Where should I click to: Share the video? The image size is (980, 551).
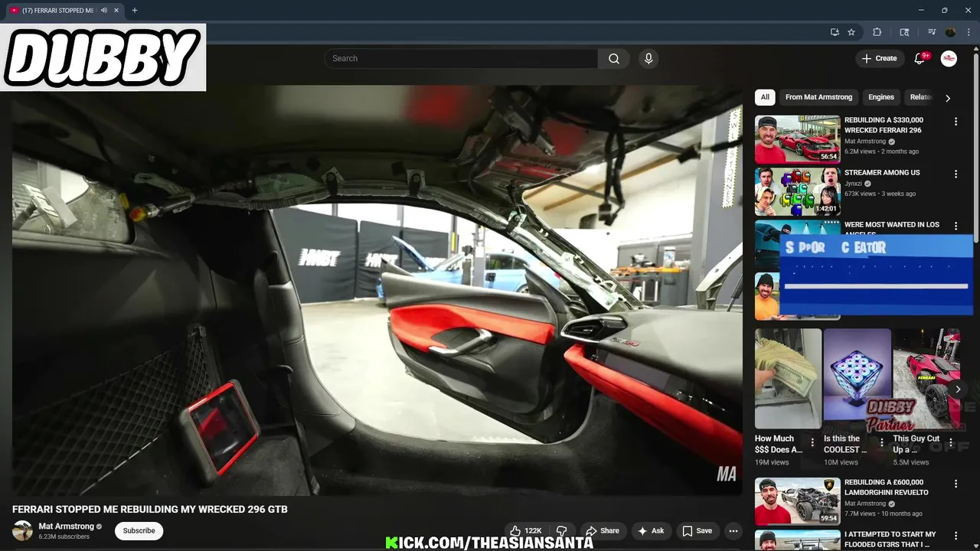click(x=603, y=531)
